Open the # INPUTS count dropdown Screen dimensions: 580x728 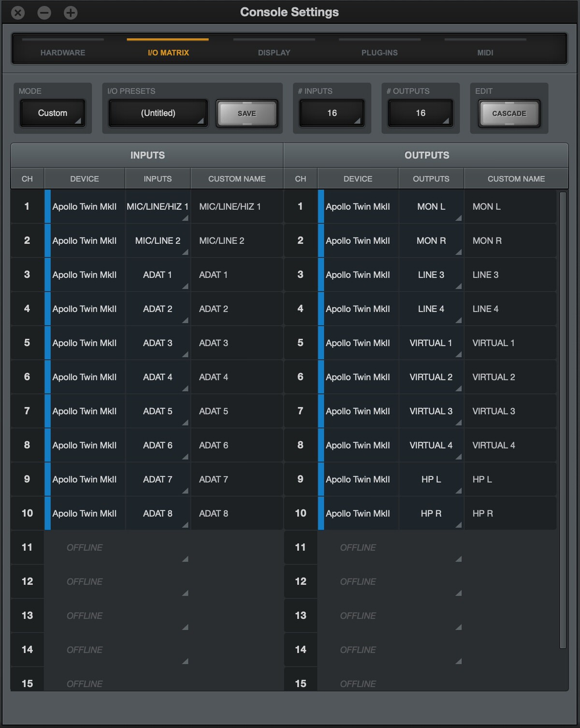point(332,113)
